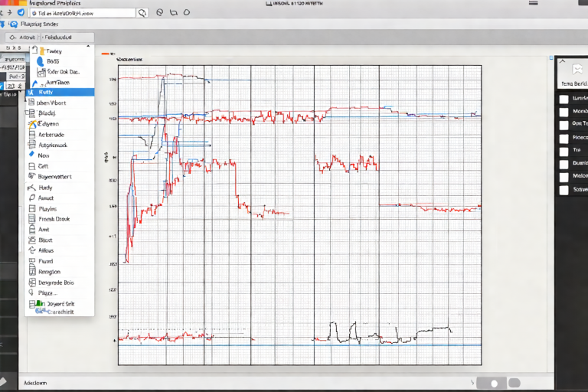The height and width of the screenshot is (392, 588).
Task: Click the icon beside Playins entry
Action: 31,208
